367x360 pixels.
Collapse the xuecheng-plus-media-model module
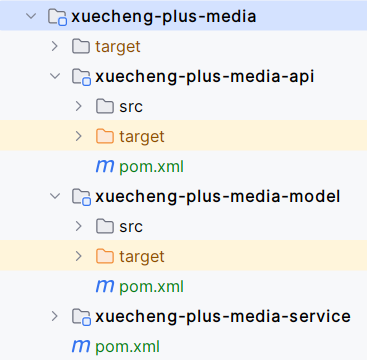(x=55, y=196)
